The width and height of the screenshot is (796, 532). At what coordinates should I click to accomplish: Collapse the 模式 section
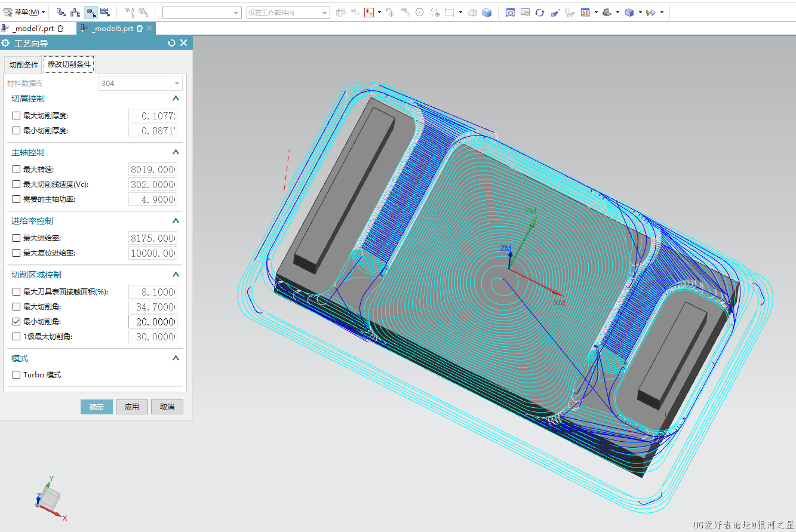176,358
